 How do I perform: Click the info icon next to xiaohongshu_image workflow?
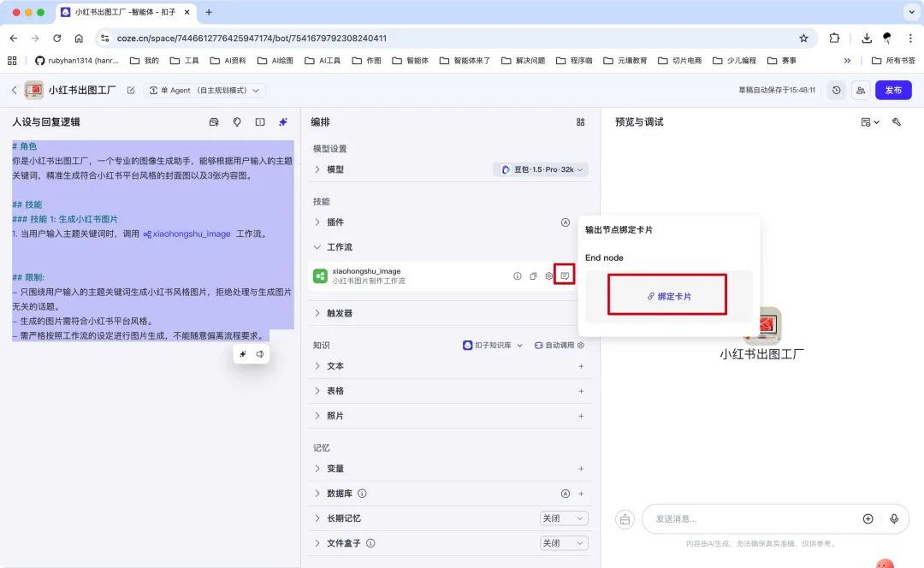tap(518, 276)
